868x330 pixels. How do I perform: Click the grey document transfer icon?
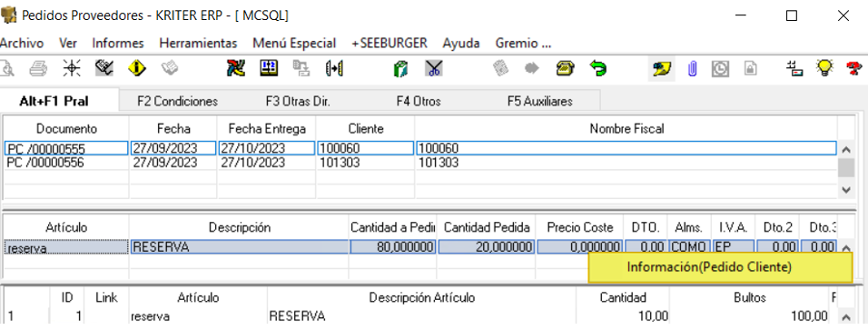click(x=301, y=69)
